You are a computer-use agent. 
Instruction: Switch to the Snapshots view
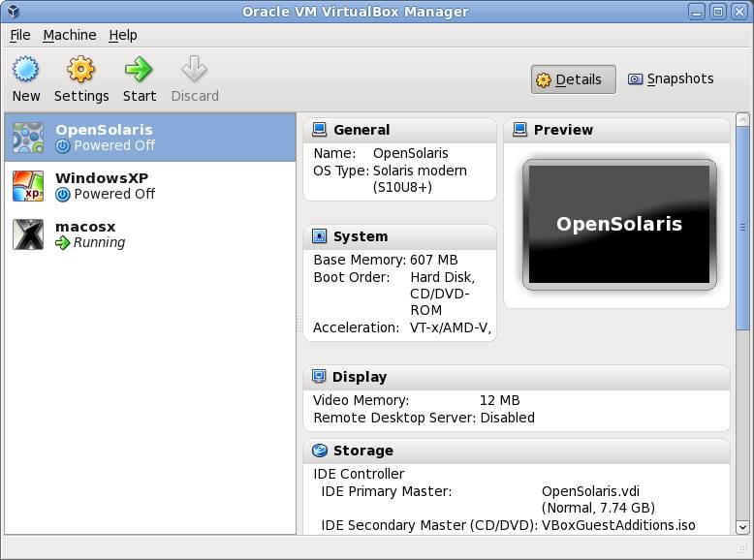[672, 78]
